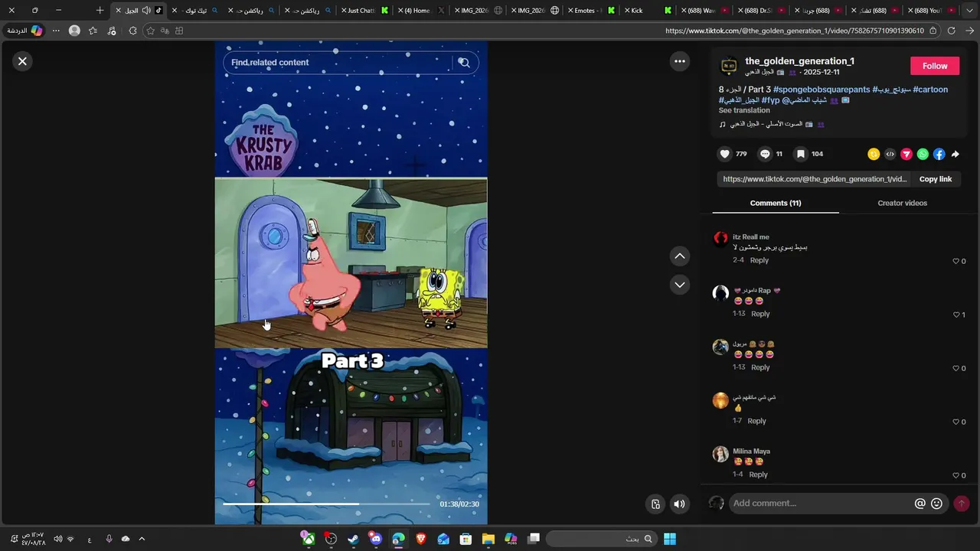Click See translation link

pos(744,110)
